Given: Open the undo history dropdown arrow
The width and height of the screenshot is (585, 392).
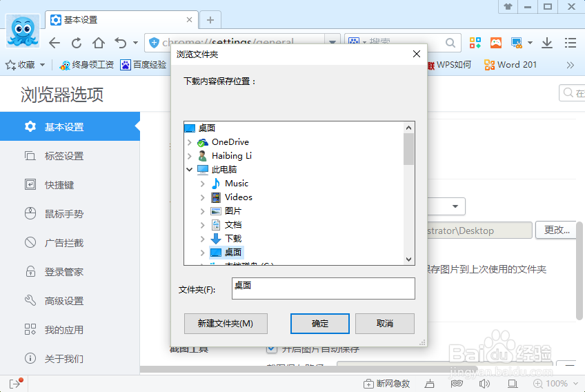Looking at the screenshot, I should coord(135,43).
